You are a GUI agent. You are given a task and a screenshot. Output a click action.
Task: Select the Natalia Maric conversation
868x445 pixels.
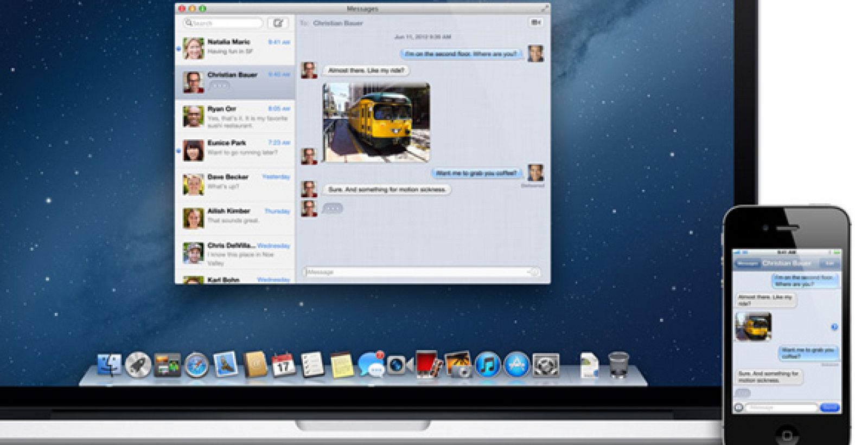235,49
